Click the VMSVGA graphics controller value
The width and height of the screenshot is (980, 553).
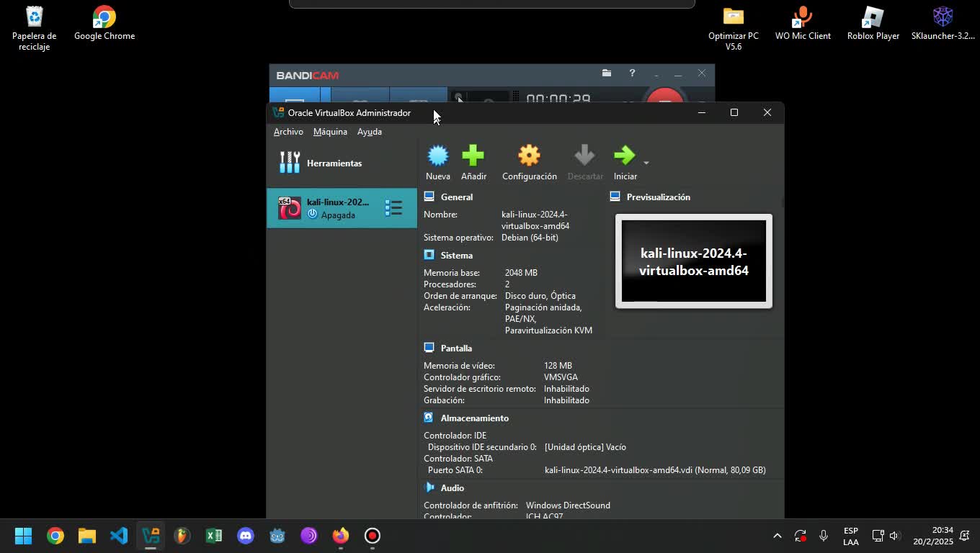pyautogui.click(x=561, y=377)
